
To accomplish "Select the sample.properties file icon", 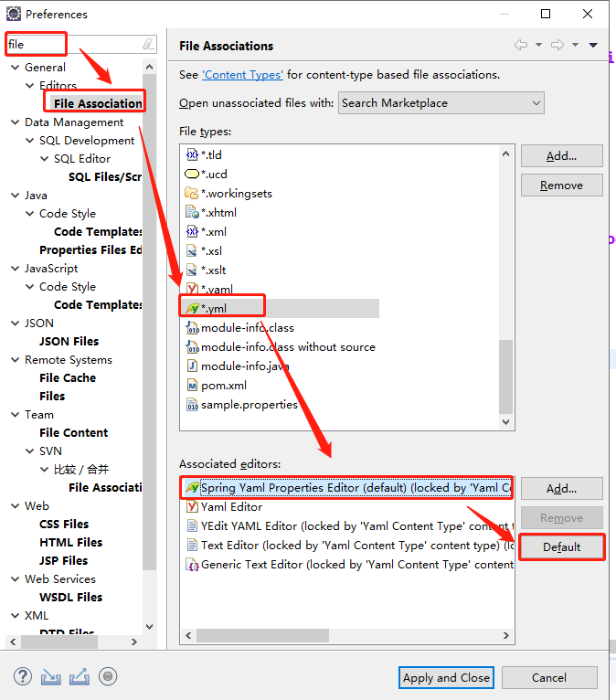I will (x=192, y=405).
